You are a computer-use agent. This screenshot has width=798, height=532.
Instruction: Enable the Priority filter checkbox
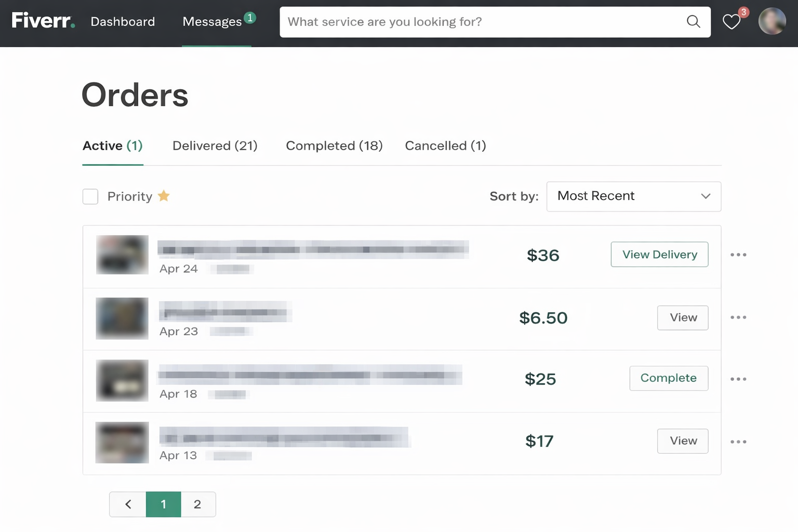point(90,196)
